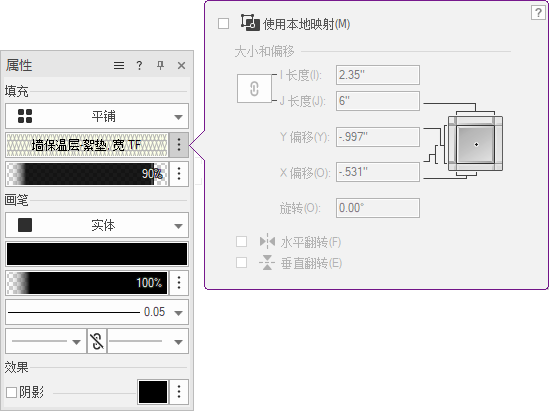Expand the 平铺 fill style dropdown
This screenshot has width=549, height=411.
(97, 116)
